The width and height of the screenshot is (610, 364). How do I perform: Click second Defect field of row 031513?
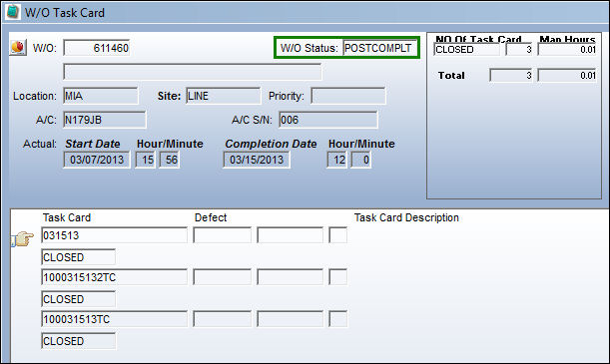(x=291, y=235)
